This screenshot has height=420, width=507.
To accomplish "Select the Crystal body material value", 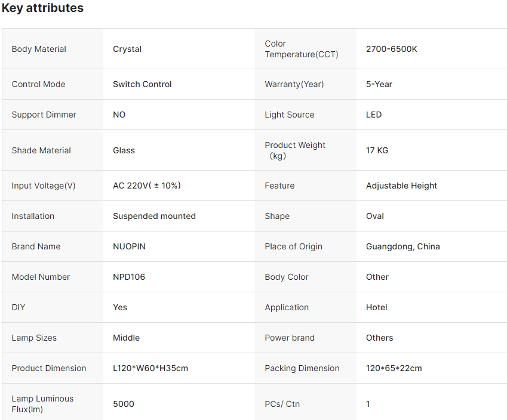I will [127, 49].
